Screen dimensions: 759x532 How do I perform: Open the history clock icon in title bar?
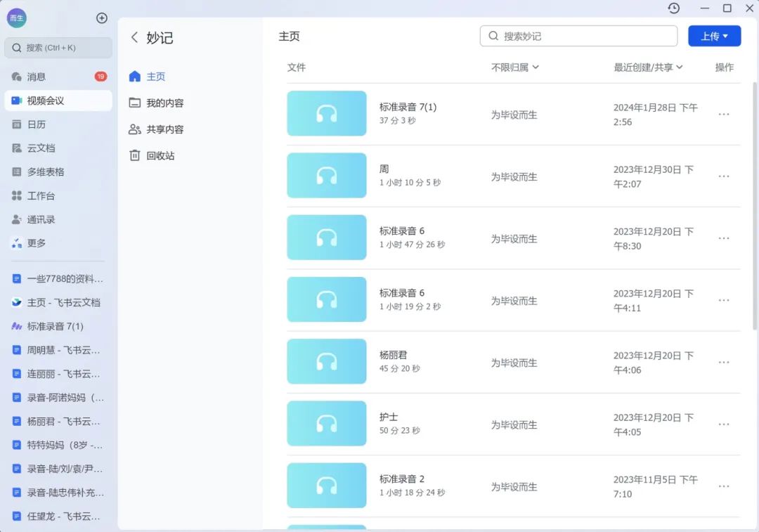pos(674,8)
